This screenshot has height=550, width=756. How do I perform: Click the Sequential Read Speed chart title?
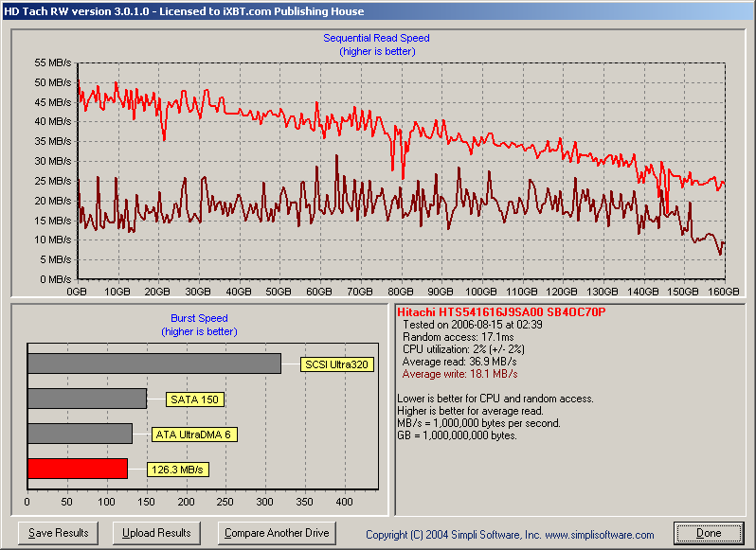[376, 39]
